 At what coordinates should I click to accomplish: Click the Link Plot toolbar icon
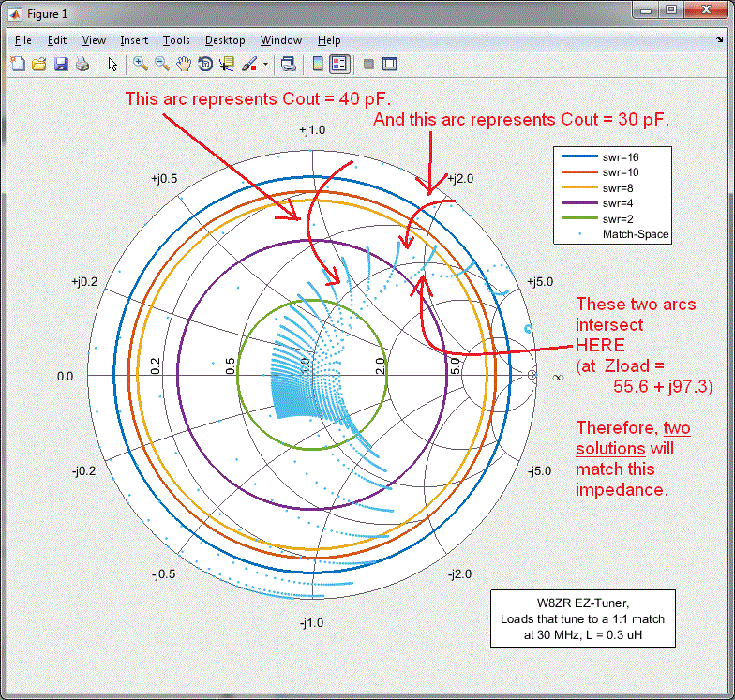tap(288, 64)
